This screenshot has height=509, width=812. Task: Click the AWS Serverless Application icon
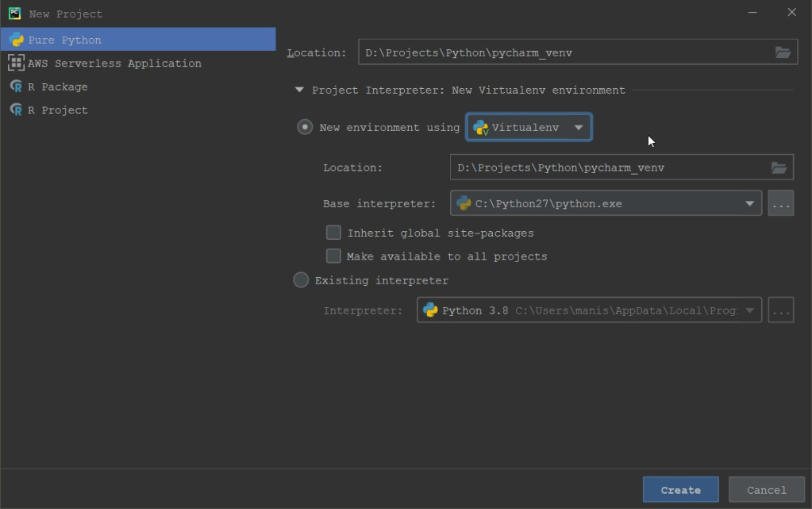16,63
